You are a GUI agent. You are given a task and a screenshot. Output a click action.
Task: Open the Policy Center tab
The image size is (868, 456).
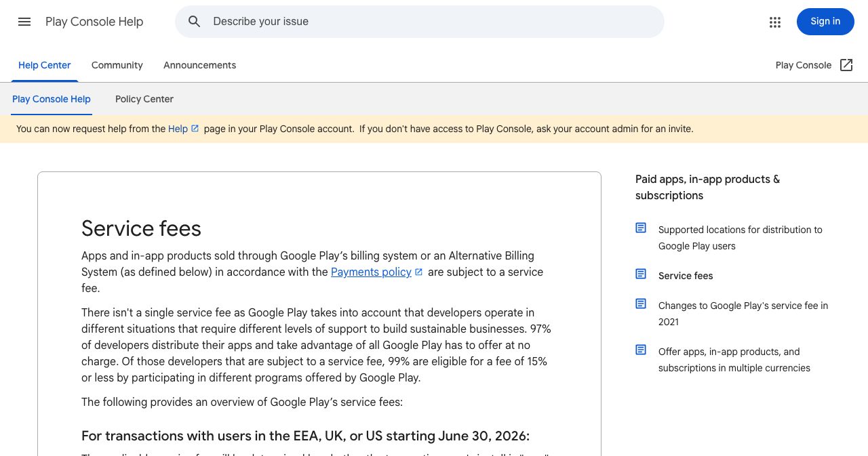pyautogui.click(x=144, y=100)
